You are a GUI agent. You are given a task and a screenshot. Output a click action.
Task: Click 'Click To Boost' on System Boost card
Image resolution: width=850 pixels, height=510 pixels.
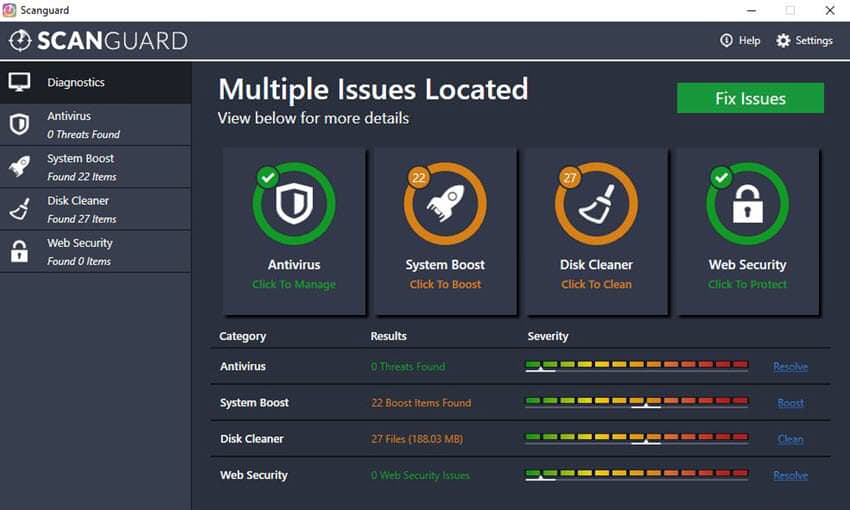click(x=445, y=284)
